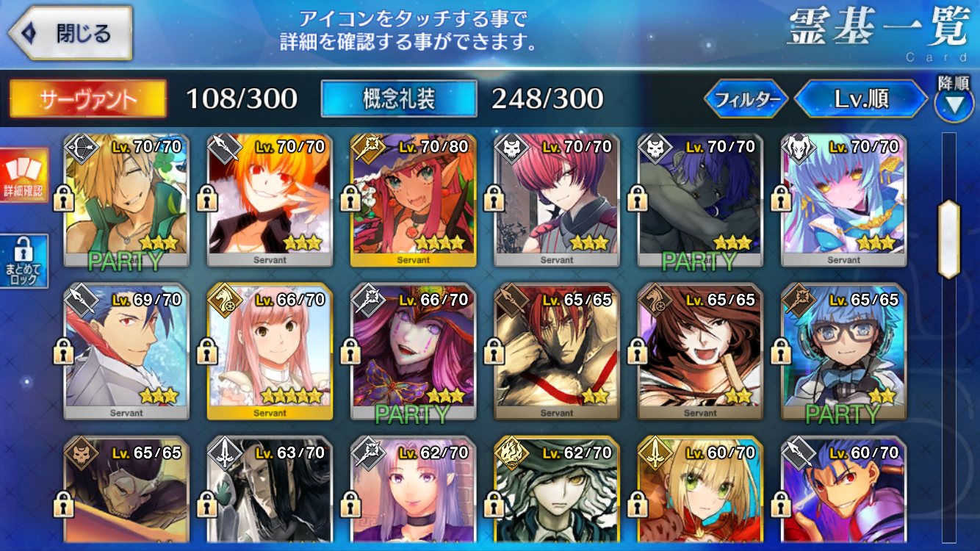Screen dimensions: 980x551
Task: Toggle lock on the pink-haired Lv. 66/70 rider
Action: 206,350
